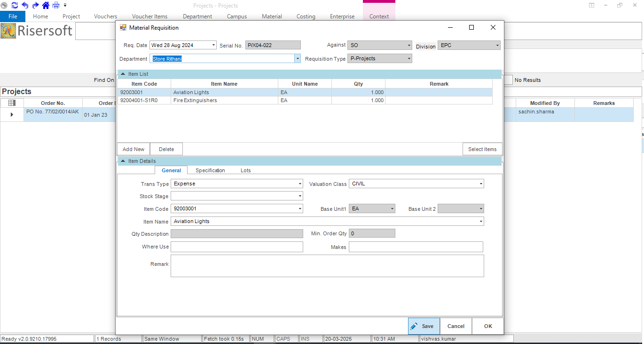The image size is (644, 344).
Task: Click the Qty column header
Action: (358, 84)
